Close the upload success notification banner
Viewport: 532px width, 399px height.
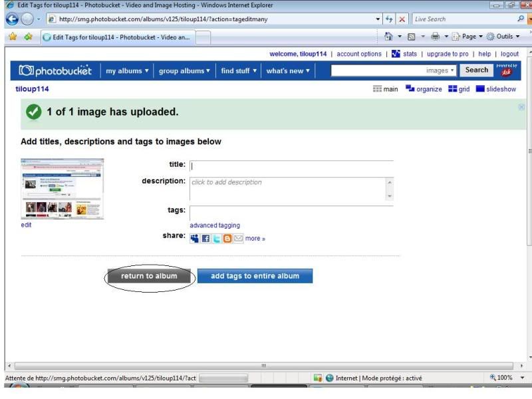[x=521, y=107]
